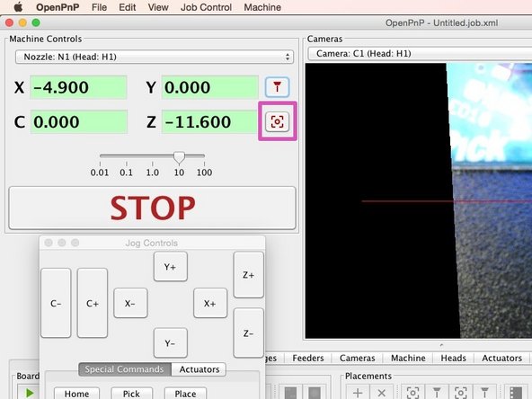The width and height of the screenshot is (532, 399).
Task: Click the camera view image
Action: click(x=419, y=200)
